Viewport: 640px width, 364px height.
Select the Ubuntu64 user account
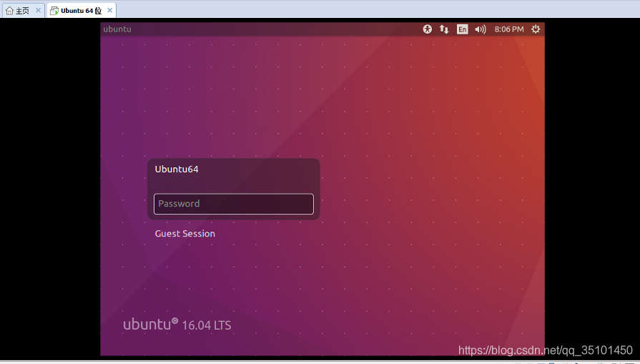(x=177, y=169)
